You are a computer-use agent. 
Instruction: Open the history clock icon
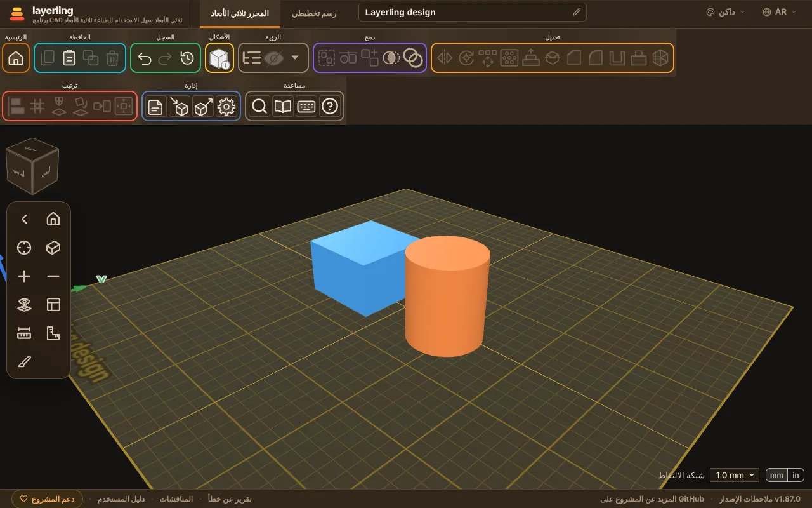(x=187, y=58)
